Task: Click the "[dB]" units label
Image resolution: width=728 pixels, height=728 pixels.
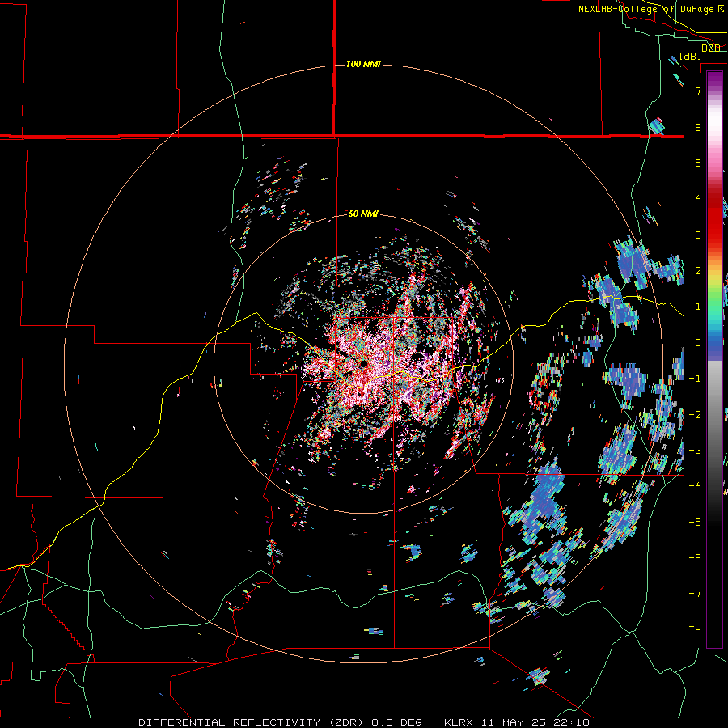Action: click(x=691, y=56)
